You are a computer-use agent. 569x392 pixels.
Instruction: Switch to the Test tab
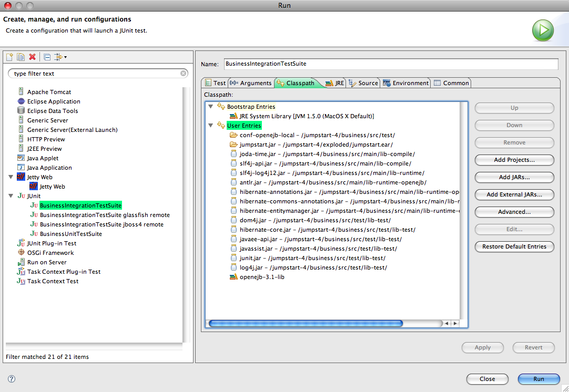tap(216, 83)
